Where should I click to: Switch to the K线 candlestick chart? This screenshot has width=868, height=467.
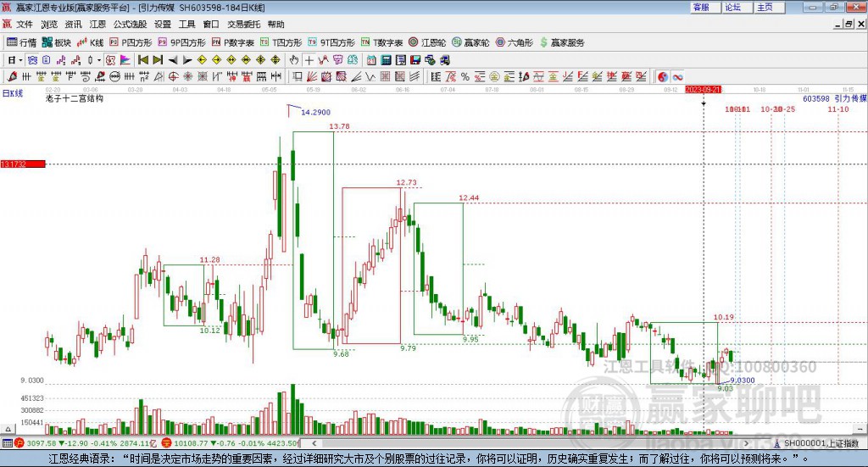pos(90,42)
